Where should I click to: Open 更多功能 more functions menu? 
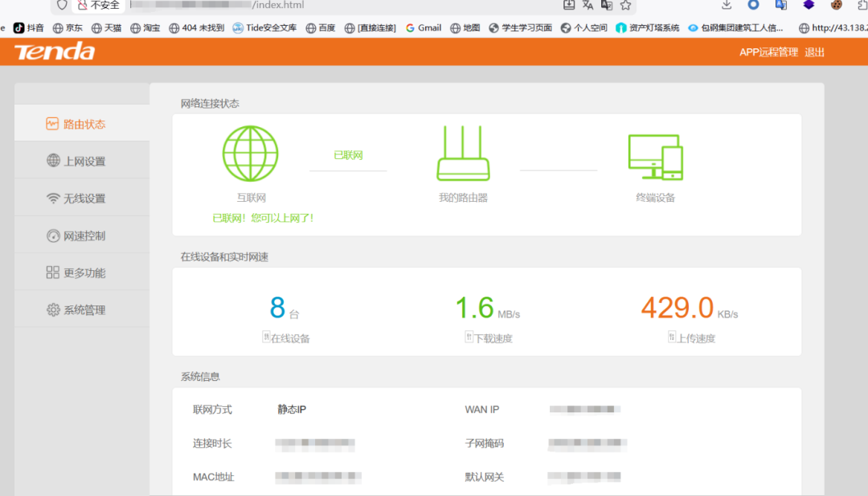(82, 273)
